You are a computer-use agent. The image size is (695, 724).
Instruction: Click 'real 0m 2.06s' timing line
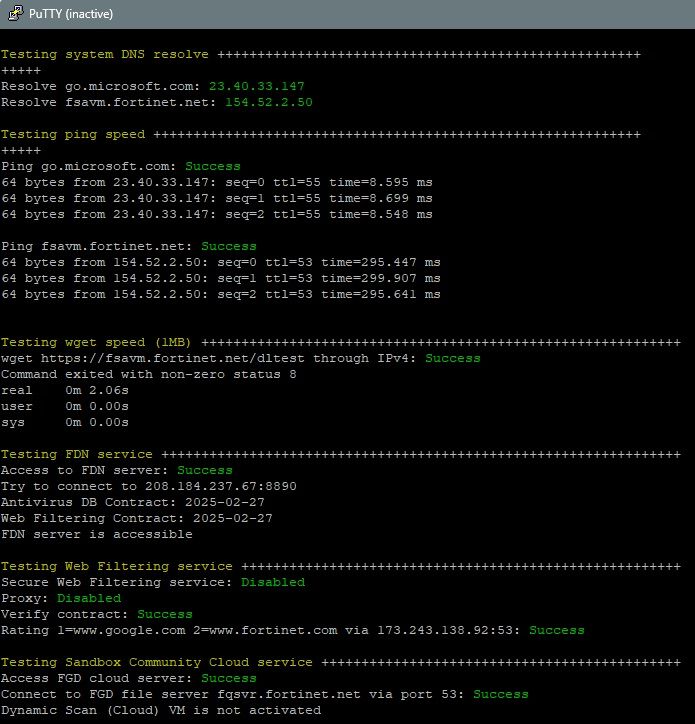coord(65,391)
